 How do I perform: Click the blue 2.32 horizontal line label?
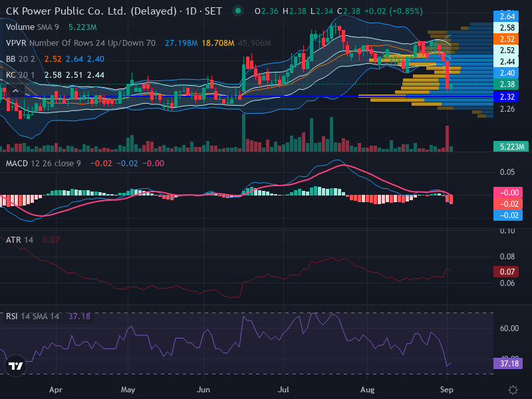[506, 96]
